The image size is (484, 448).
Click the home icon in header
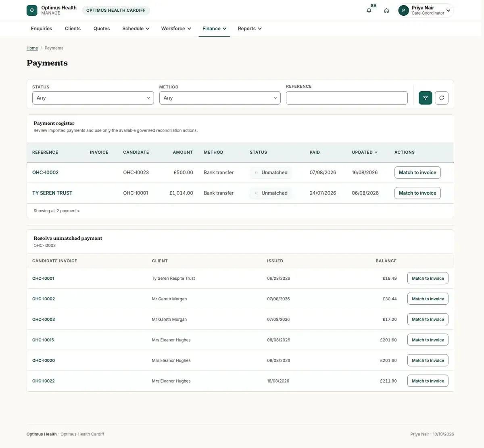pos(386,10)
